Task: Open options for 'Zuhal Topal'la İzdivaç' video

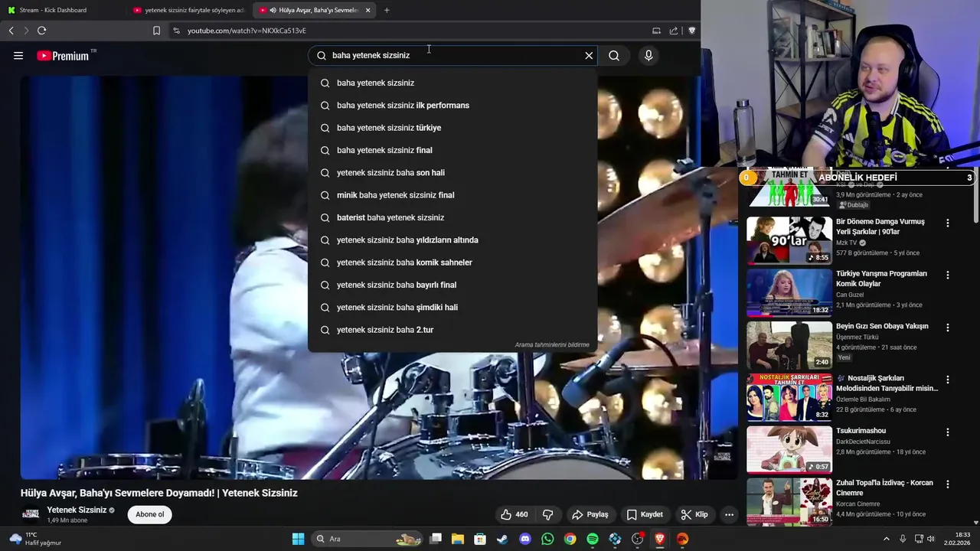Action: (x=947, y=484)
